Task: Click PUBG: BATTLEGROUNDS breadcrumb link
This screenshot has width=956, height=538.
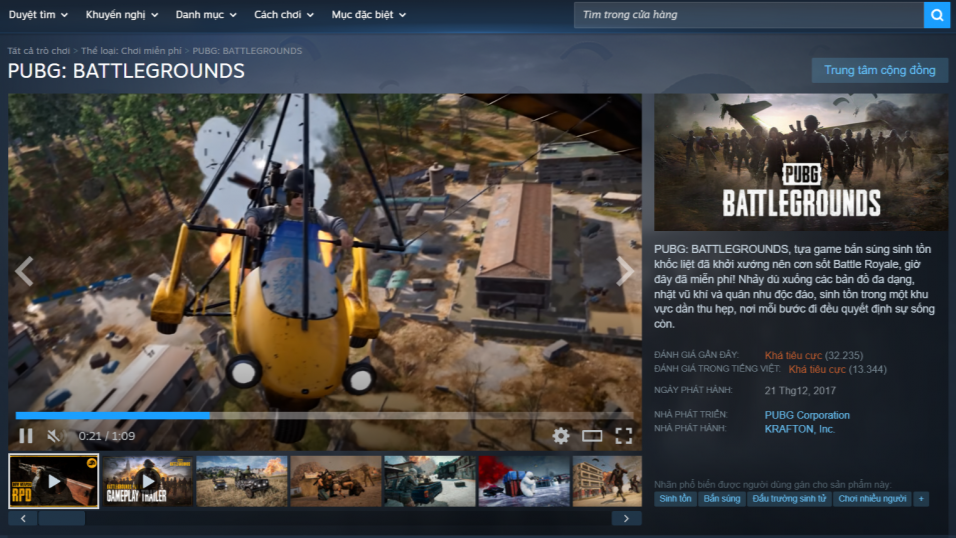Action: (247, 51)
